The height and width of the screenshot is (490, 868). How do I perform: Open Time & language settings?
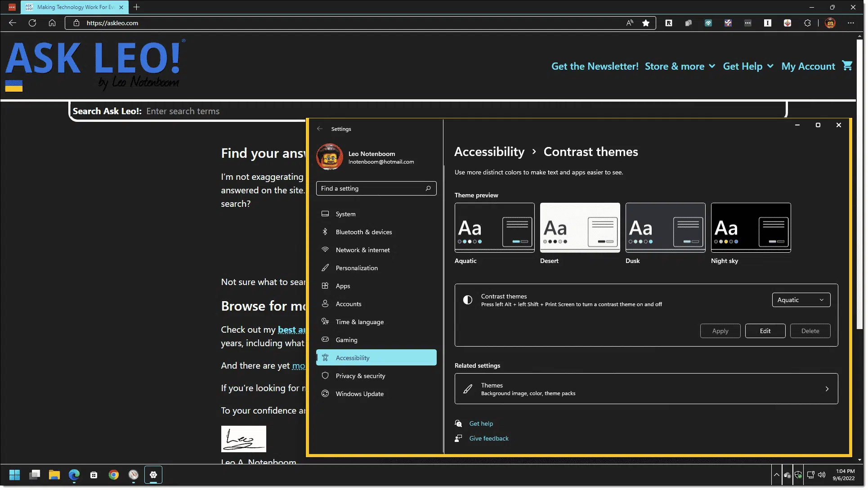point(376,322)
